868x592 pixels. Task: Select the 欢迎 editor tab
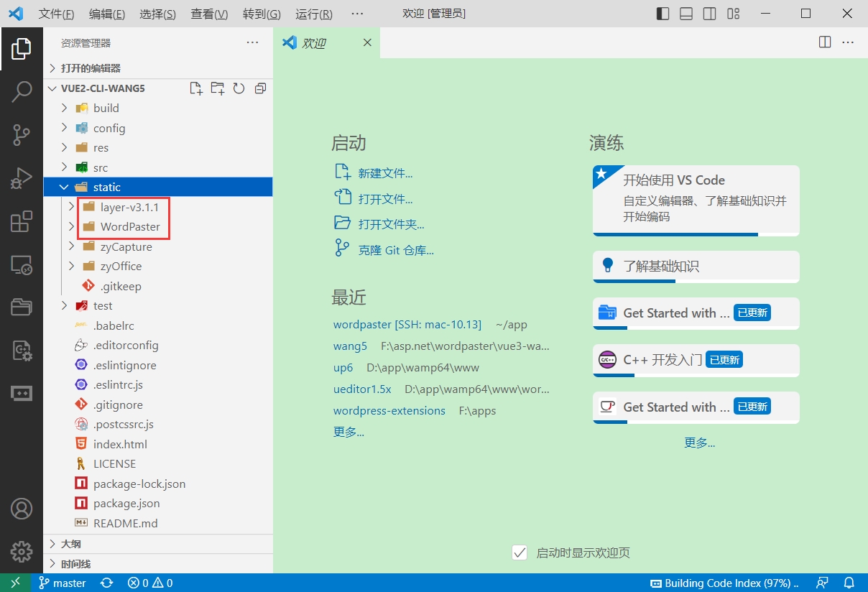[314, 43]
